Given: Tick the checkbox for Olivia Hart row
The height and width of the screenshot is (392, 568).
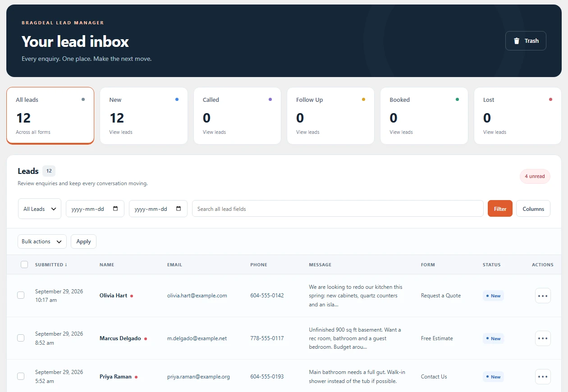Looking at the screenshot, I should click(x=21, y=295).
